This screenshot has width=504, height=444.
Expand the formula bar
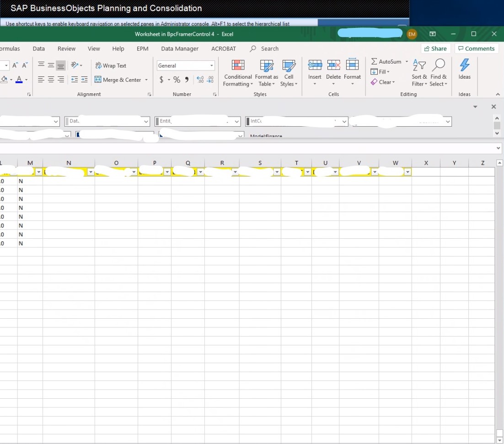[498, 148]
